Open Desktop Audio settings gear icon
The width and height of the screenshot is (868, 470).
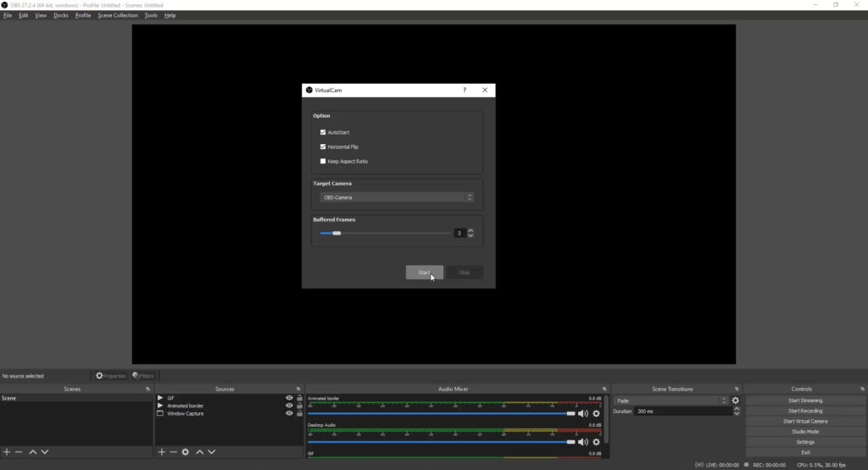pos(596,441)
